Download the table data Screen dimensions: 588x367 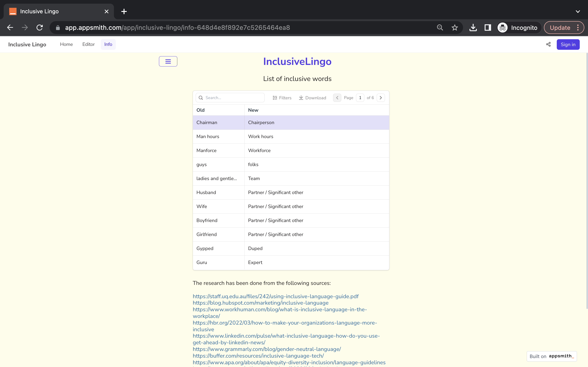coord(312,97)
